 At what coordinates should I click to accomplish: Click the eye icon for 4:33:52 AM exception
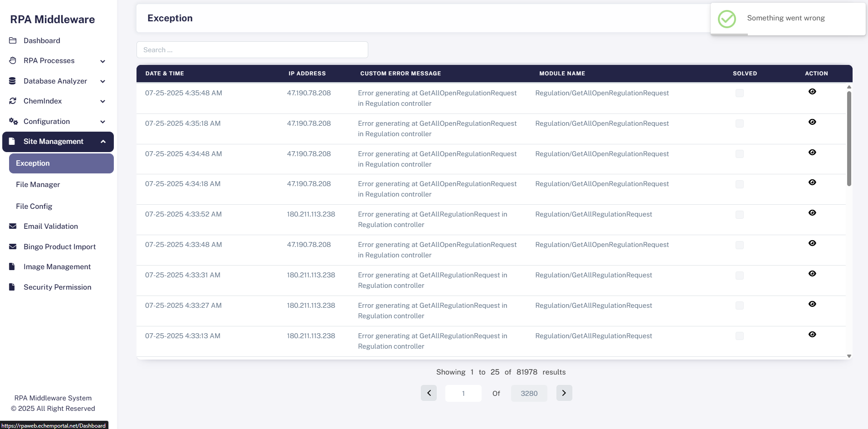coord(812,213)
